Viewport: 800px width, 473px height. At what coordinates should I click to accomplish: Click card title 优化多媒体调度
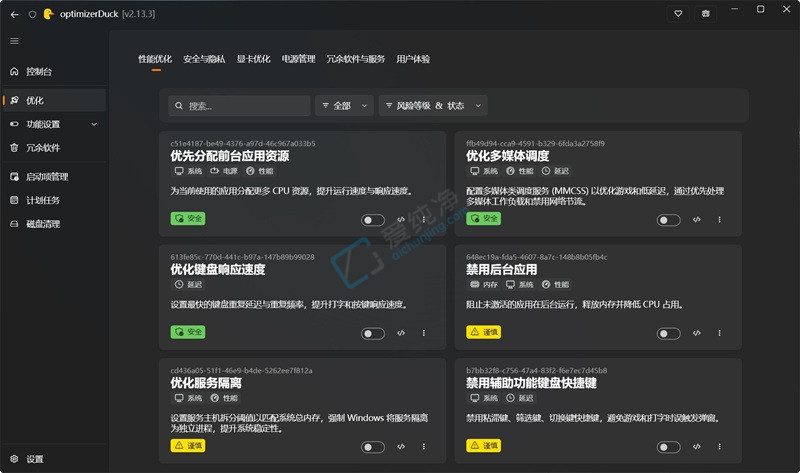tap(507, 156)
